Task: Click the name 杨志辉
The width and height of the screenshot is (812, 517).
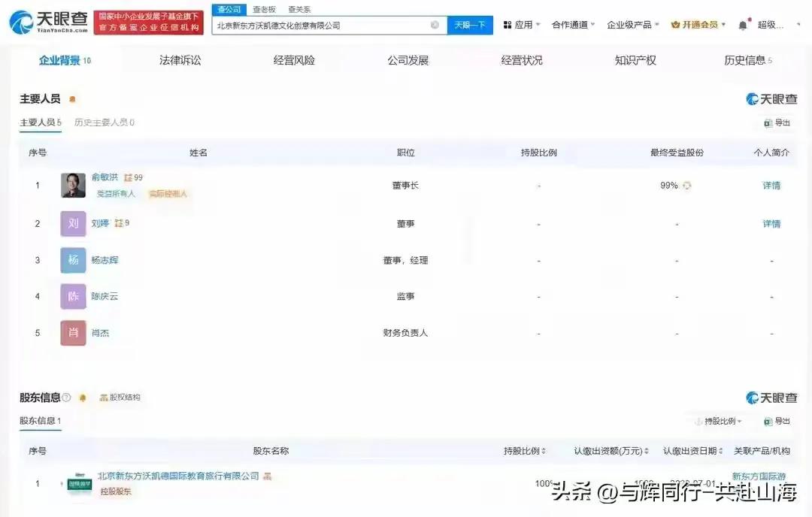Action: (105, 260)
